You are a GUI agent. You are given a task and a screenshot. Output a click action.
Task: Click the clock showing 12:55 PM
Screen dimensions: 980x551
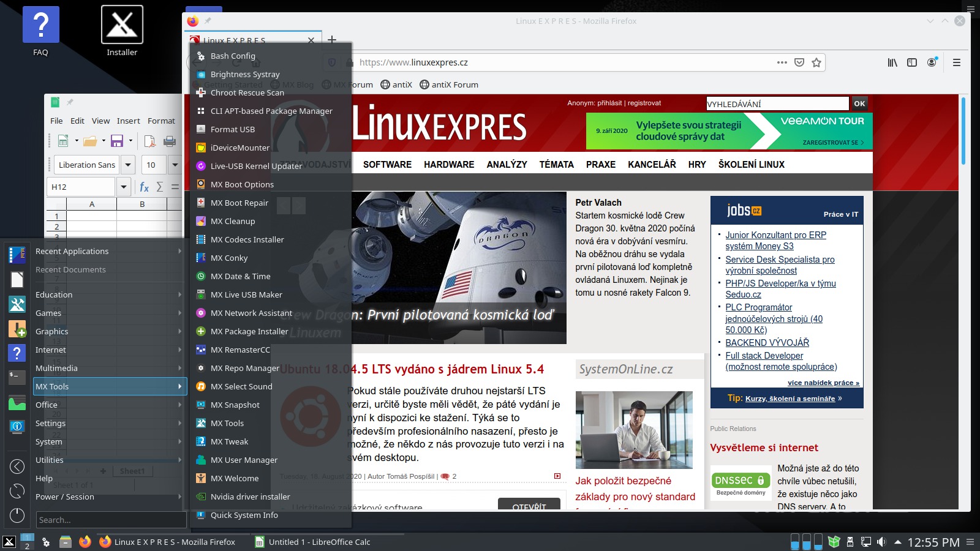pyautogui.click(x=933, y=542)
